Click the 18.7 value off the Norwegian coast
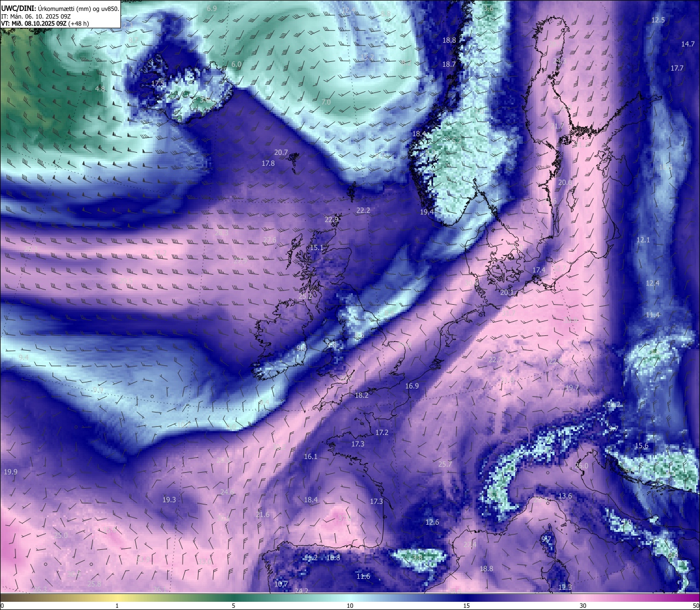700x610 pixels. pyautogui.click(x=449, y=64)
